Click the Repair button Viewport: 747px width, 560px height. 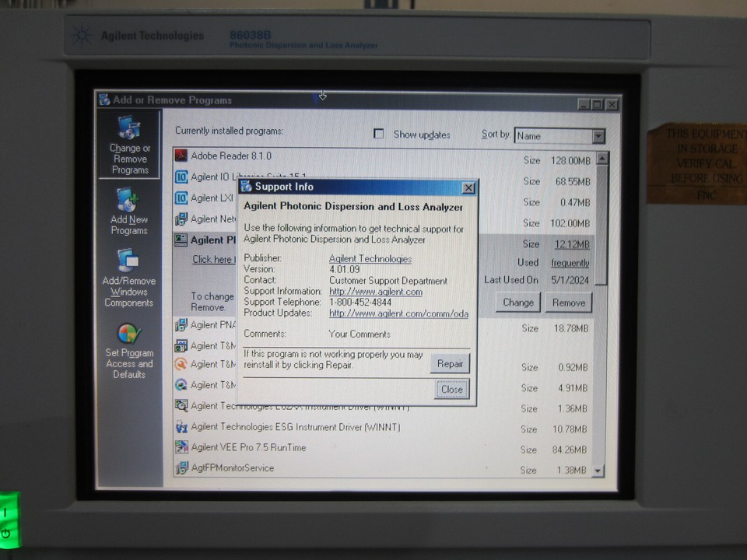(x=450, y=363)
